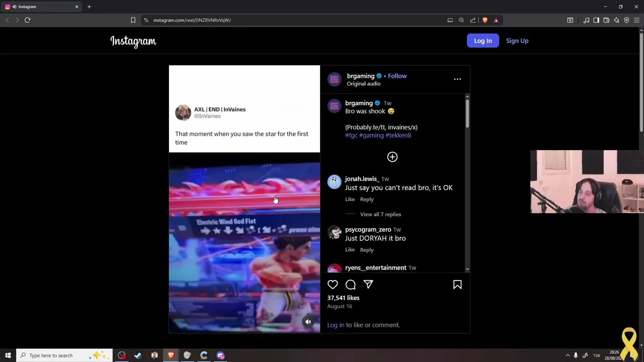Viewport: 644px width, 362px height.
Task: Open the Original audio link
Action: 364,84
